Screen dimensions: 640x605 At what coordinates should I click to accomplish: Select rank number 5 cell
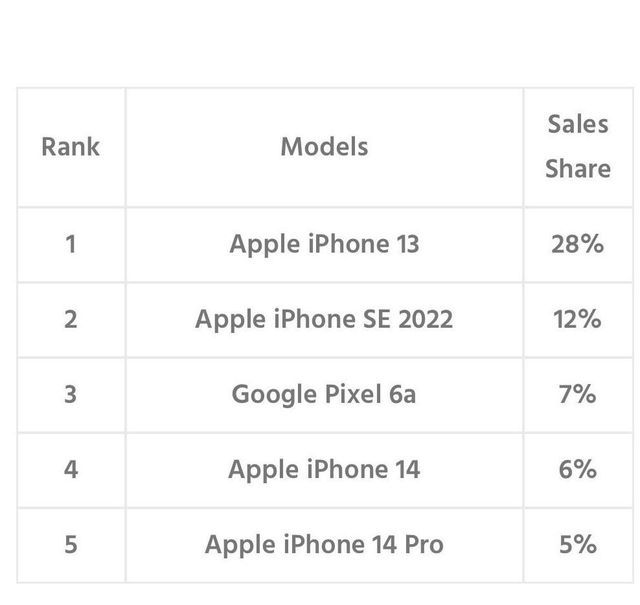click(70, 544)
